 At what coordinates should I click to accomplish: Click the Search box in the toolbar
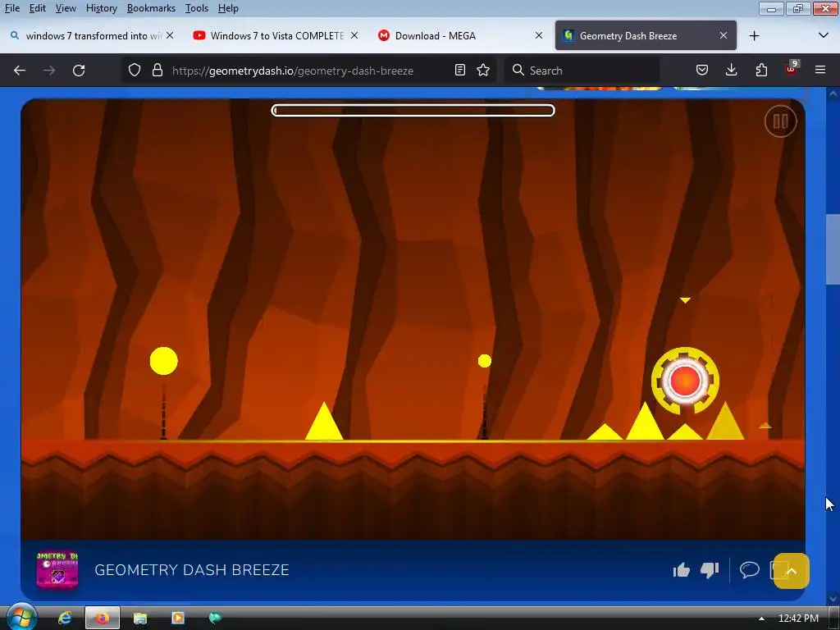pos(582,71)
